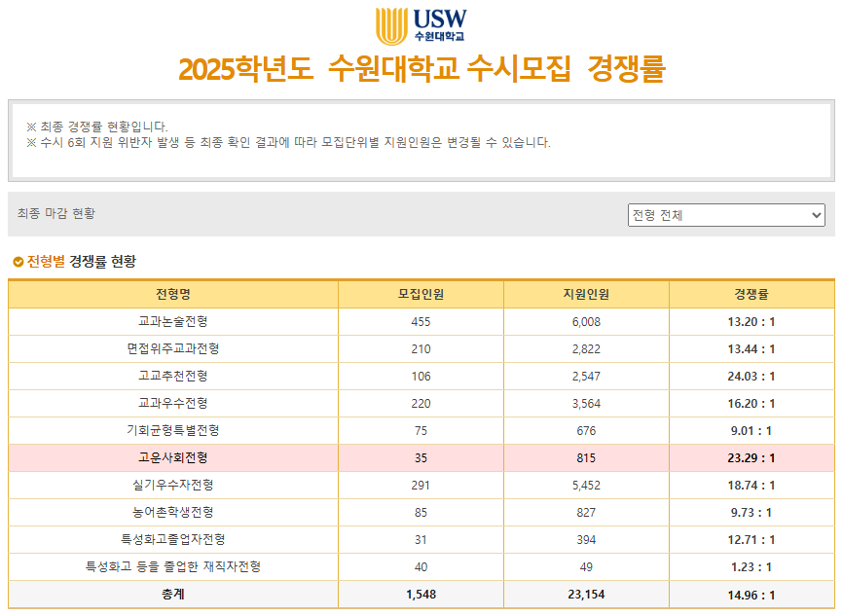Click the 9.73 : 1 competition rate

(751, 513)
